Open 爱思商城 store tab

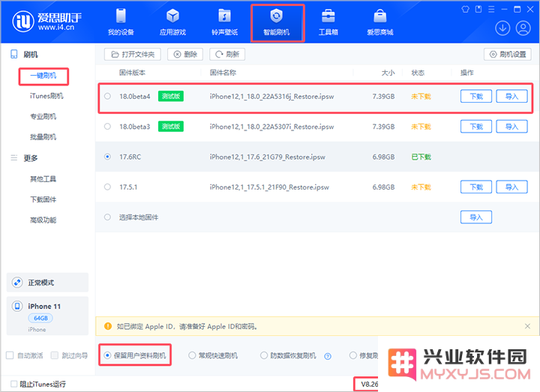(x=379, y=22)
